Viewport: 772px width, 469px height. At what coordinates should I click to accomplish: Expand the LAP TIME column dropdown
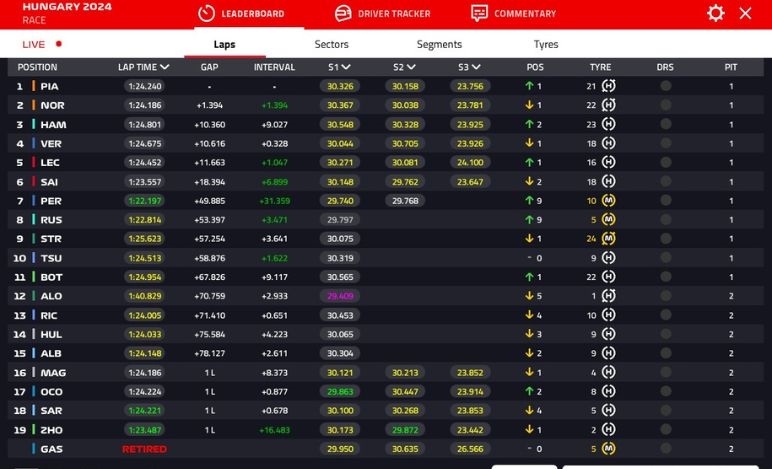pyautogui.click(x=165, y=67)
